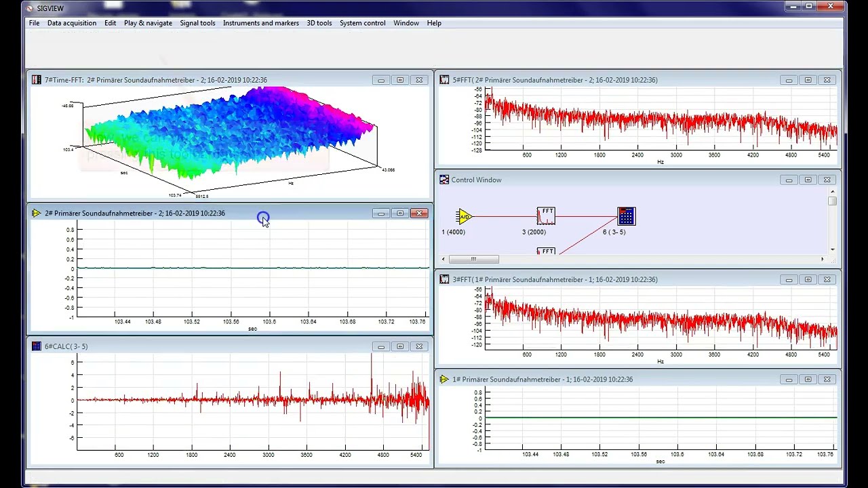Minimize the 2# Primärer Soundaufnahmetreiber window
Image resolution: width=868 pixels, height=488 pixels.
[381, 213]
